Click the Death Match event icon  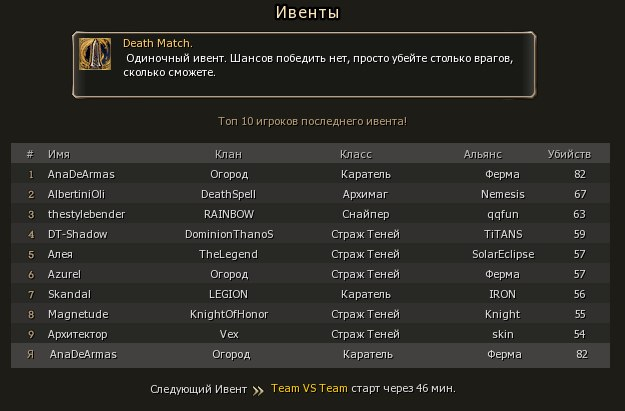click(x=95, y=54)
